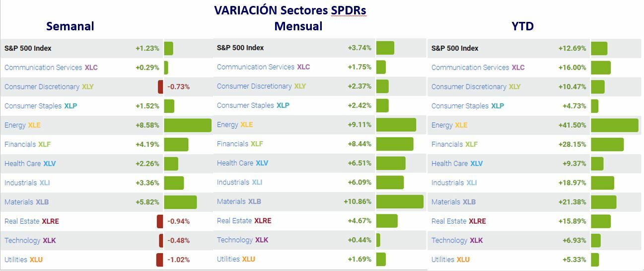Click the green +41.50% Energy YTD bar

point(614,125)
